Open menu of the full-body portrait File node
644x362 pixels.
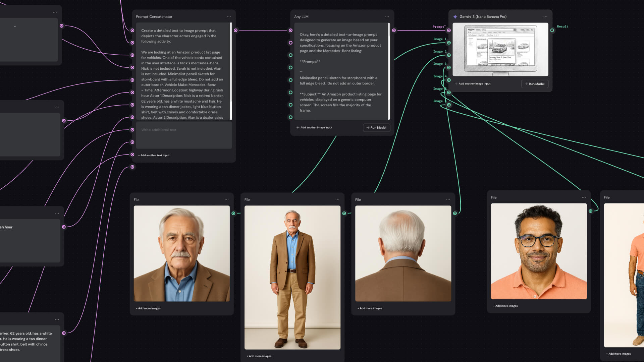point(337,200)
